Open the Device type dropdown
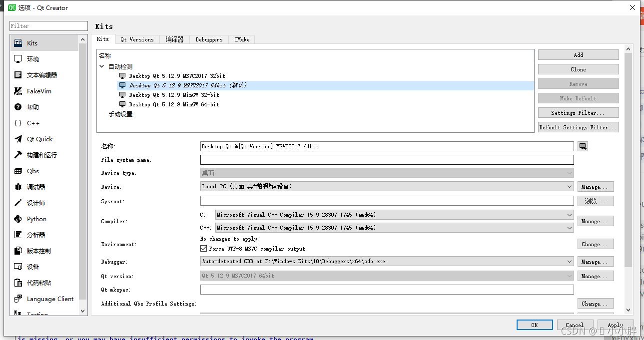644x340 pixels. 387,173
